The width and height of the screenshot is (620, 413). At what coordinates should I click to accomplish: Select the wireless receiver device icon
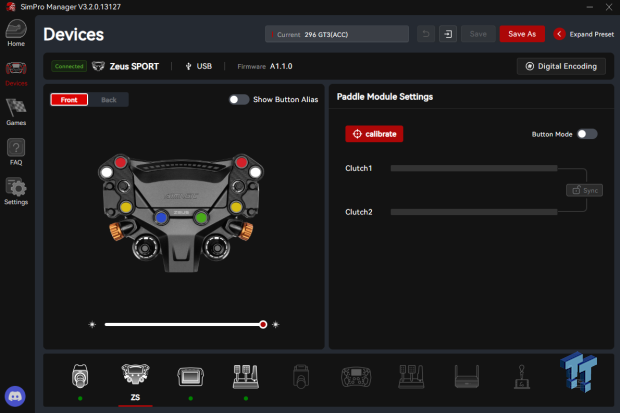[x=467, y=376]
